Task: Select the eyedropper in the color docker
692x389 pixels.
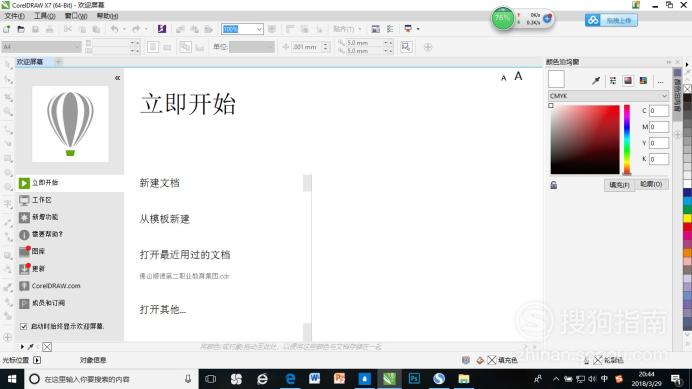Action: [x=596, y=80]
